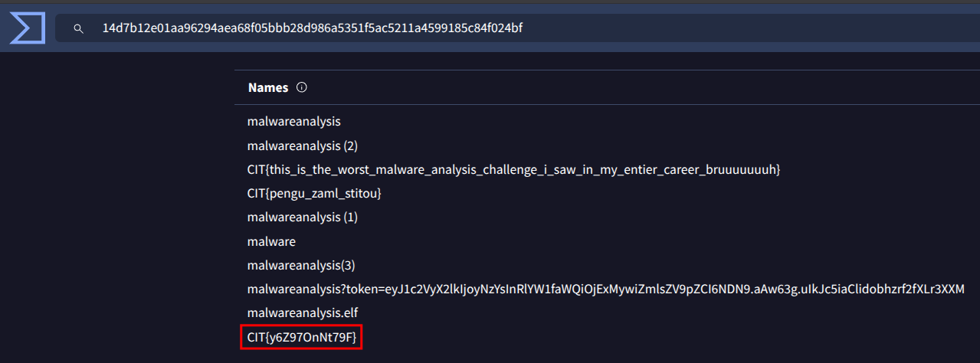Select the first malwareanalysis name entry

pyautogui.click(x=293, y=121)
